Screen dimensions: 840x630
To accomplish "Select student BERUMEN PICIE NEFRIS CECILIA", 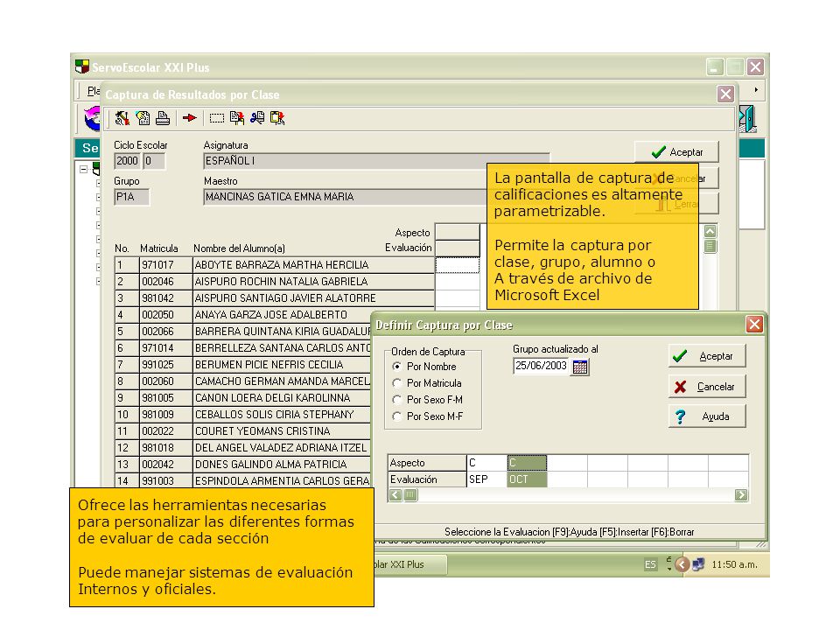I will pyautogui.click(x=282, y=364).
